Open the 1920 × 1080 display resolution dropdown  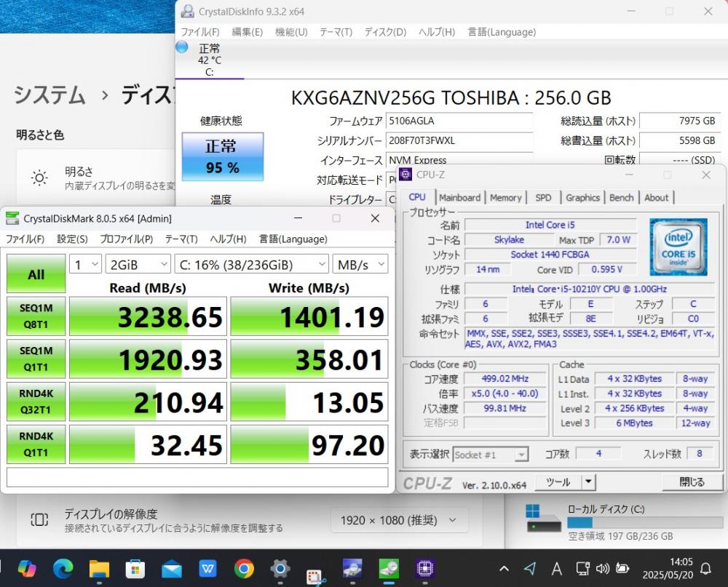click(399, 520)
